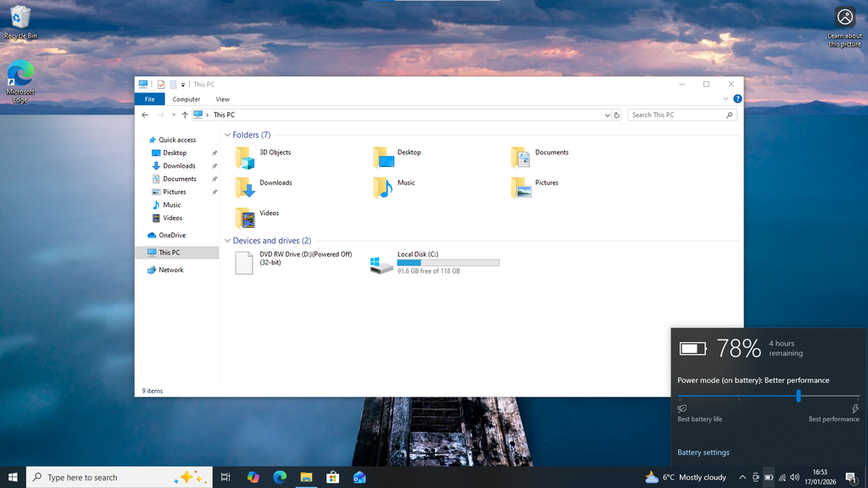Open the 3D Objects folder
The height and width of the screenshot is (488, 868).
(245, 158)
